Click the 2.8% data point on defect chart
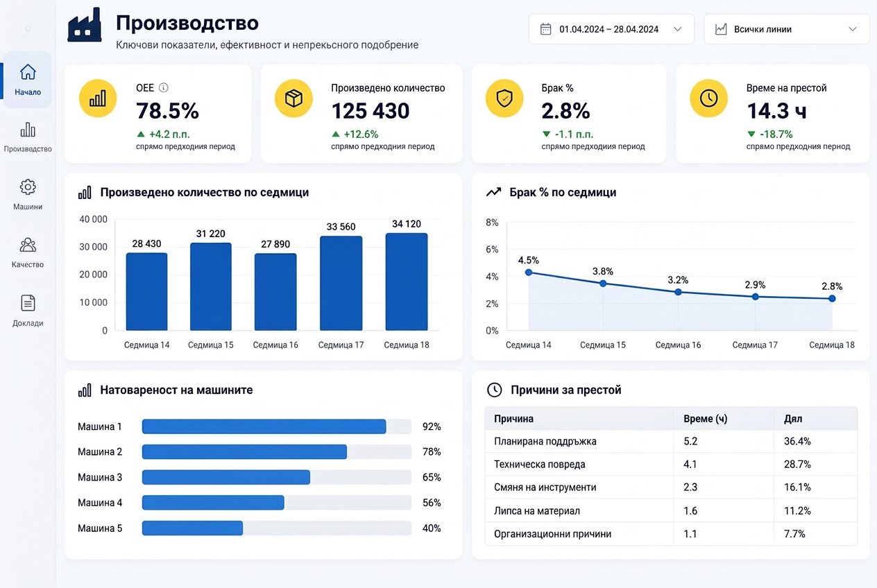The height and width of the screenshot is (588, 877). tap(832, 299)
